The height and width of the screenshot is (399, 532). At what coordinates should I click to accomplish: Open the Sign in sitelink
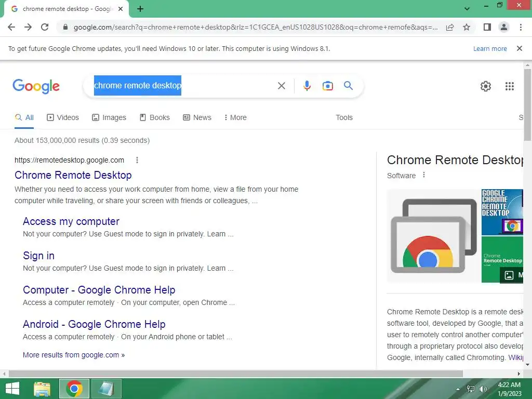coord(38,256)
